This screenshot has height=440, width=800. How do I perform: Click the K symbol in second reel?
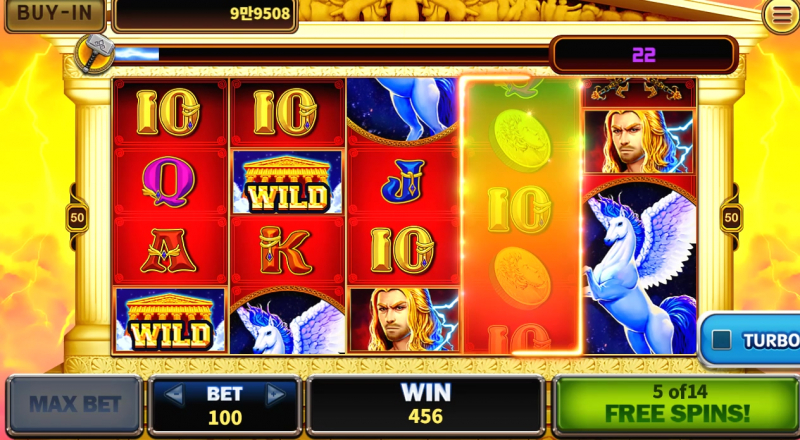[286, 251]
